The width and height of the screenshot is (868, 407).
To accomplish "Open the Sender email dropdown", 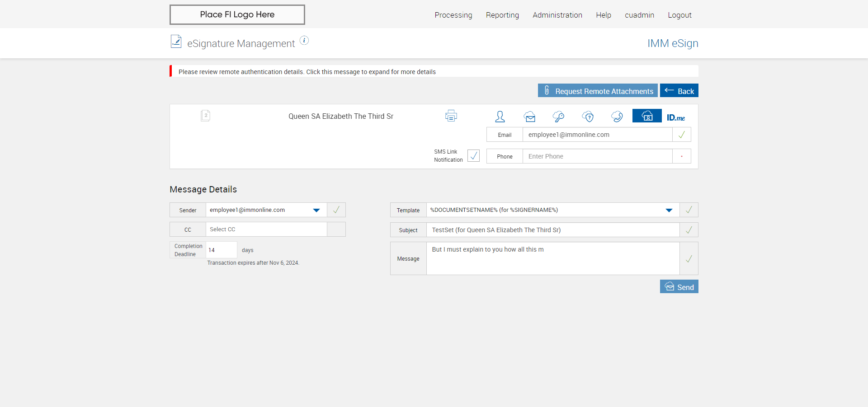I will point(316,210).
